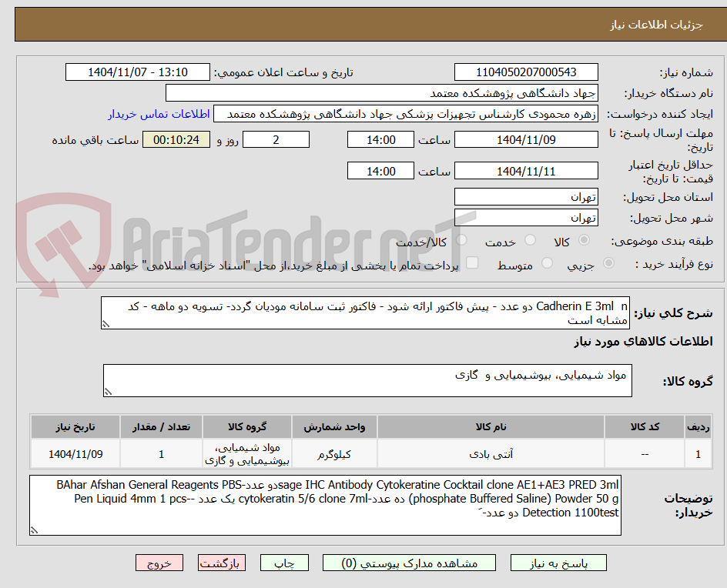Click the مواد شیمیایی، بیوشیمیایی و گازی table cell
The height and width of the screenshot is (588, 727).
click(x=247, y=454)
